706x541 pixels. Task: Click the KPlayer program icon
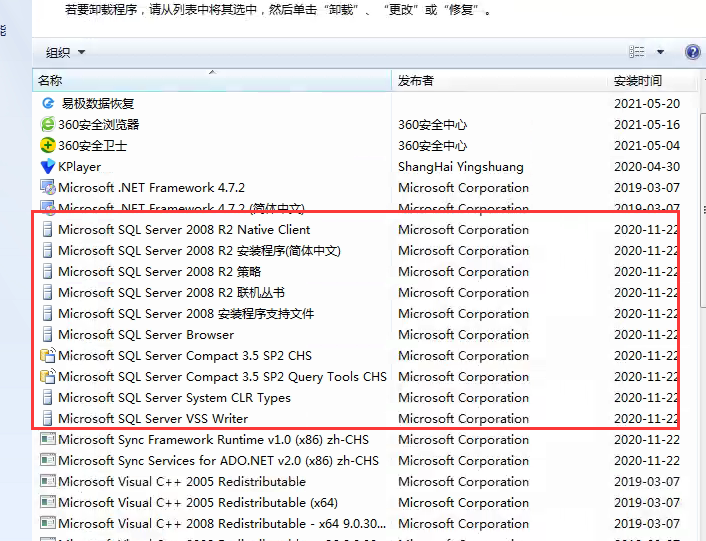tap(48, 167)
